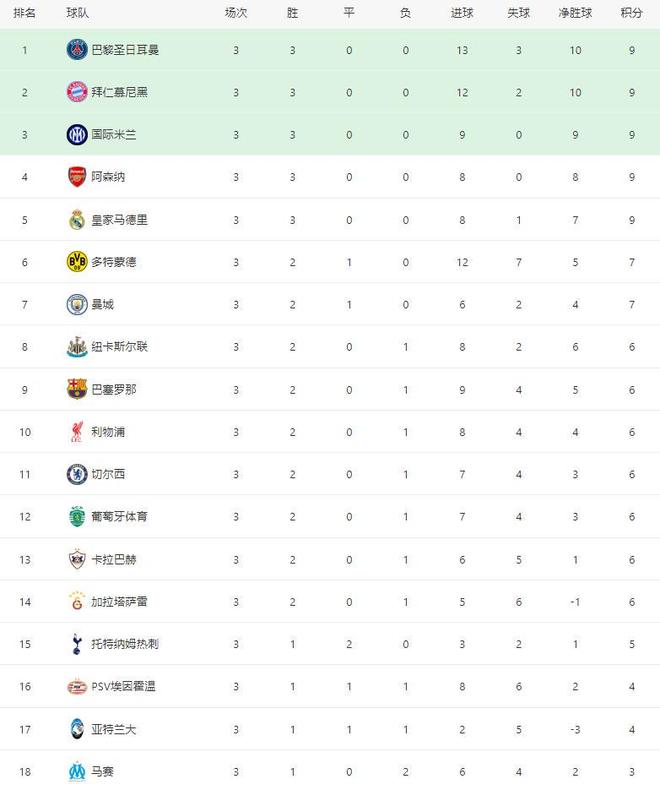Open the 利物浦 team name link

pyautogui.click(x=108, y=431)
